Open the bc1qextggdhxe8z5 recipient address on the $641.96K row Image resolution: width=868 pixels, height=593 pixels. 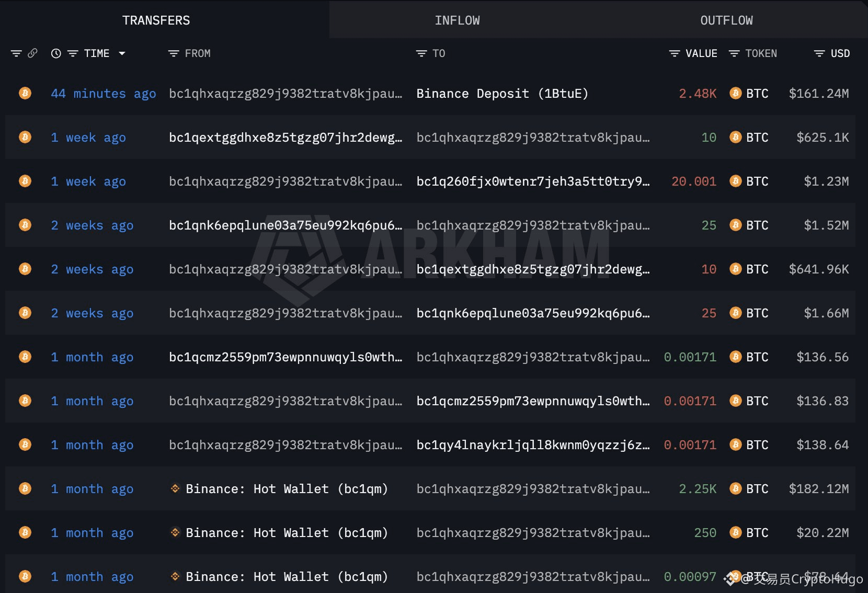click(x=533, y=269)
